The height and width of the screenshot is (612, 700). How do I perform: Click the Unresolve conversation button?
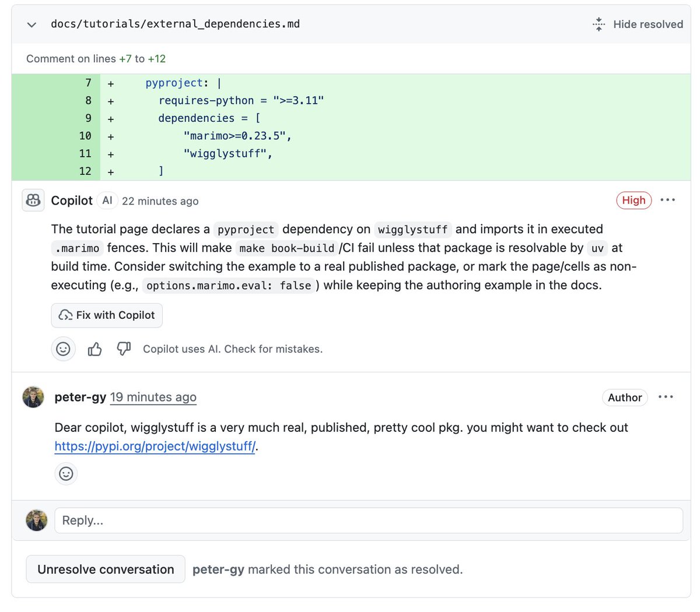pyautogui.click(x=106, y=569)
